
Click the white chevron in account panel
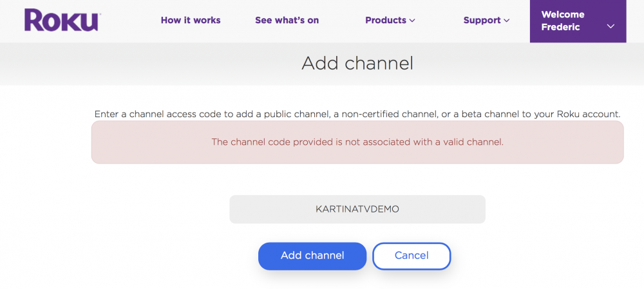611,26
